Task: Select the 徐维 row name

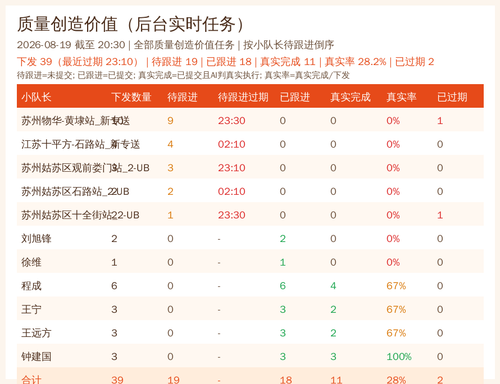Action: [31, 262]
